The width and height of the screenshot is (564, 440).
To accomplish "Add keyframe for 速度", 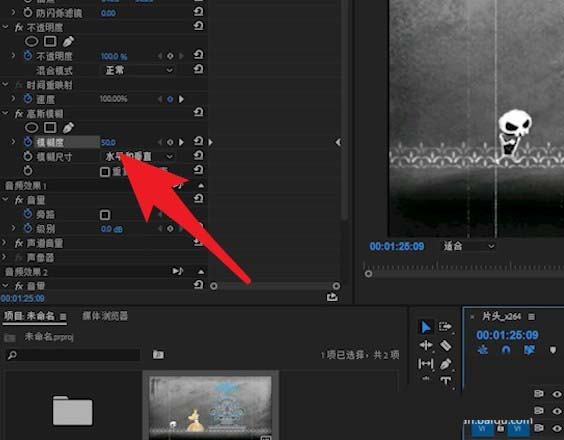I will point(170,99).
